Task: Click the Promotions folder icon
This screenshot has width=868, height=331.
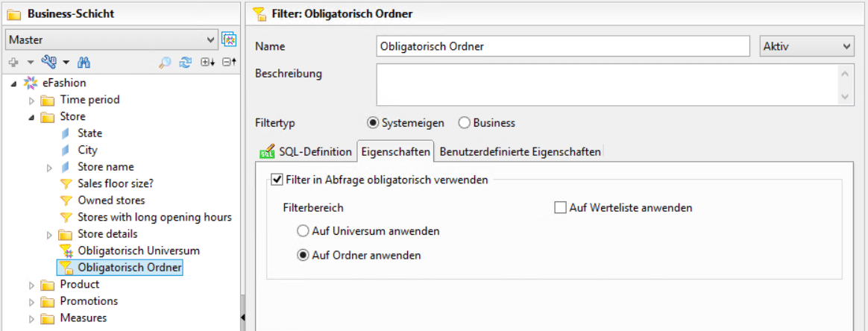Action: click(x=48, y=302)
